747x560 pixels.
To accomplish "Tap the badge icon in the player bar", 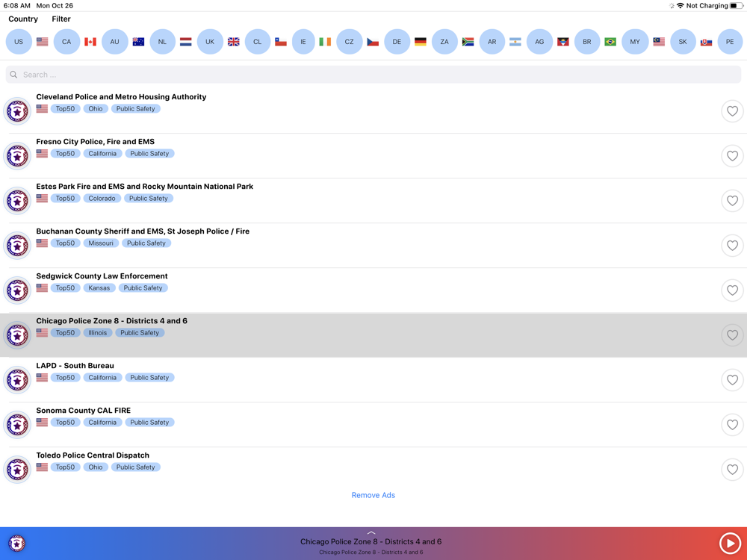I will (16, 543).
